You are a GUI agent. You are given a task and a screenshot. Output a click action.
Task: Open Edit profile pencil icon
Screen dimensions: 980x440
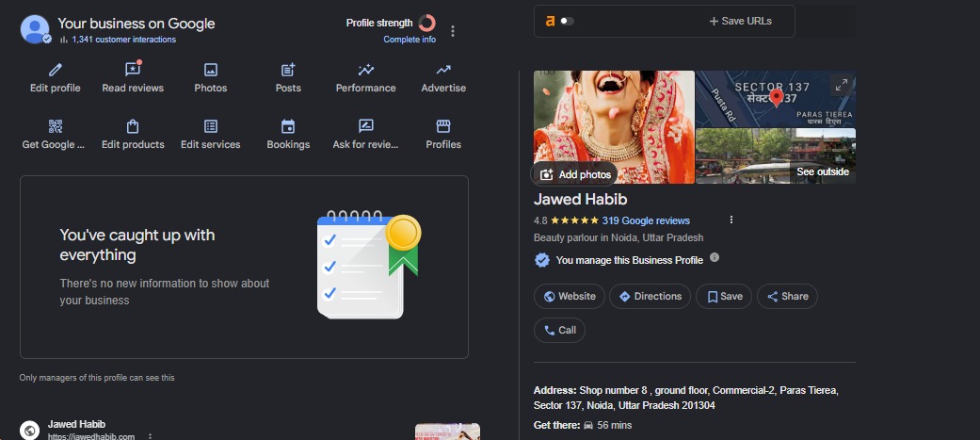pyautogui.click(x=55, y=70)
